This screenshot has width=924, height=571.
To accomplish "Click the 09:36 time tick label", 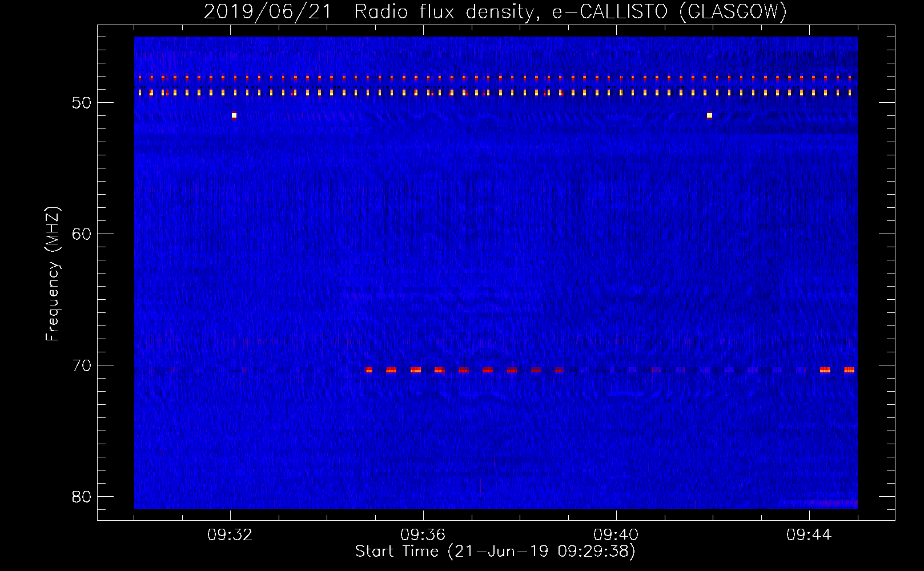I will click(x=423, y=535).
